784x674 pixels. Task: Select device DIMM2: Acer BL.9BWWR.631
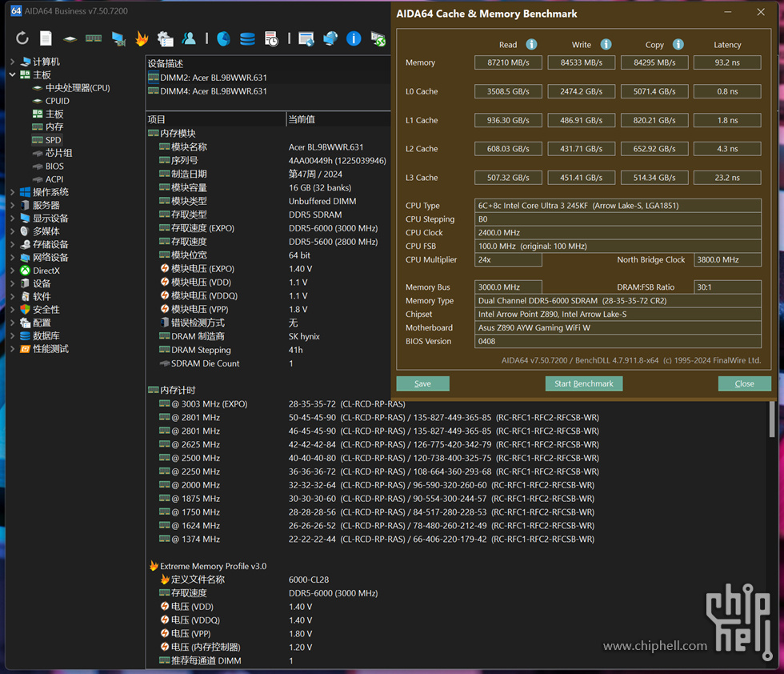point(207,78)
